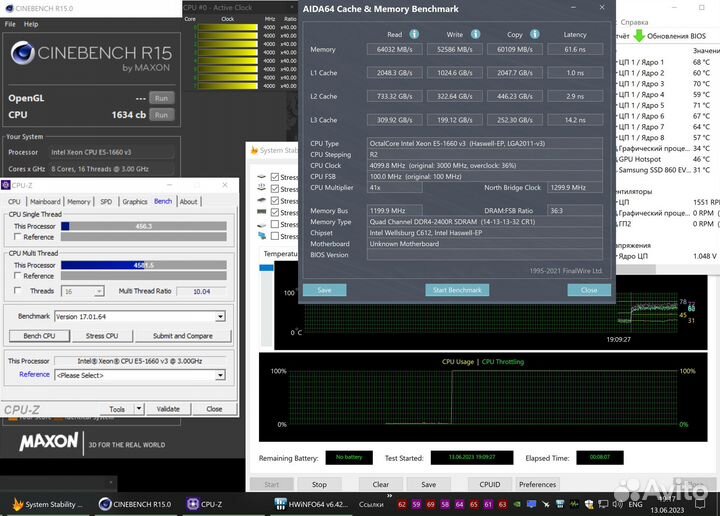Click tray temperature icon showing 65
This screenshot has width=720, height=516.
pos(473,504)
